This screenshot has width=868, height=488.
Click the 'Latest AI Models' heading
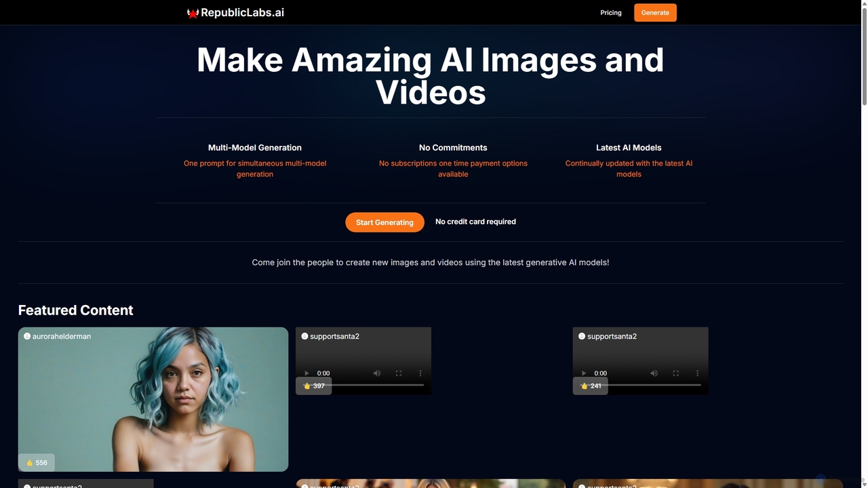point(629,147)
